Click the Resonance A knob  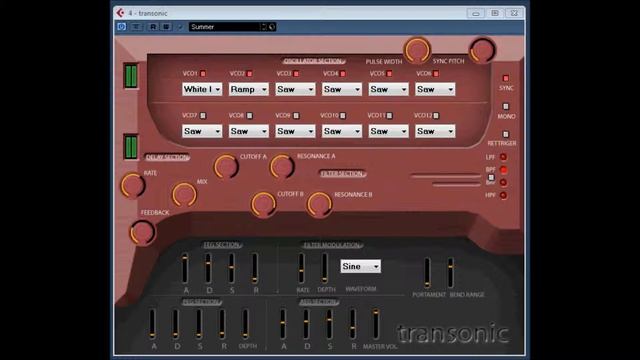pyautogui.click(x=282, y=167)
